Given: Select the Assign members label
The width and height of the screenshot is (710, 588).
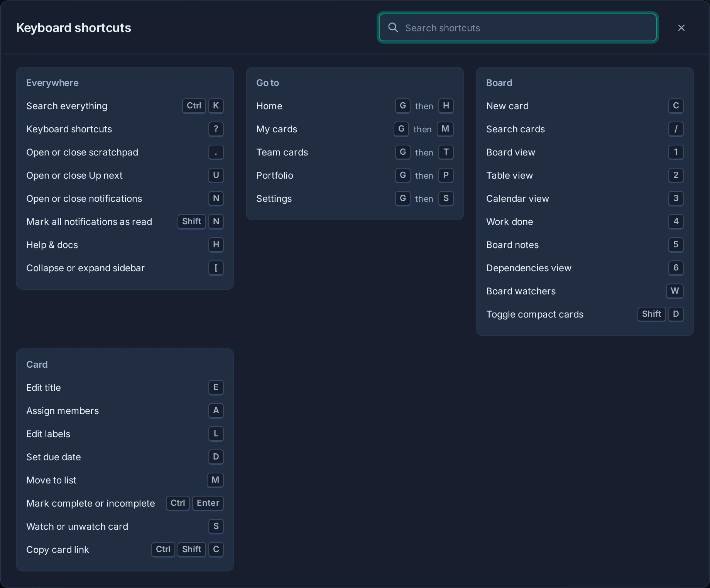Looking at the screenshot, I should tap(63, 411).
